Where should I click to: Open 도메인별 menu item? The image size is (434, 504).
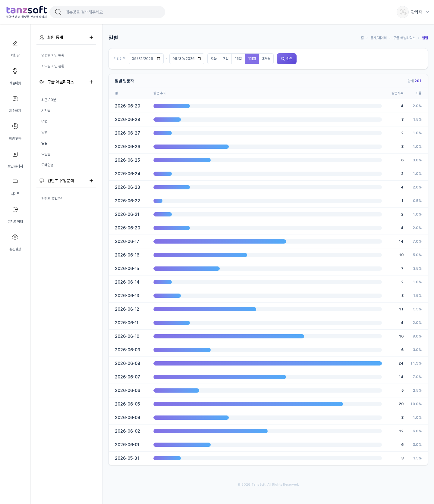point(47,165)
